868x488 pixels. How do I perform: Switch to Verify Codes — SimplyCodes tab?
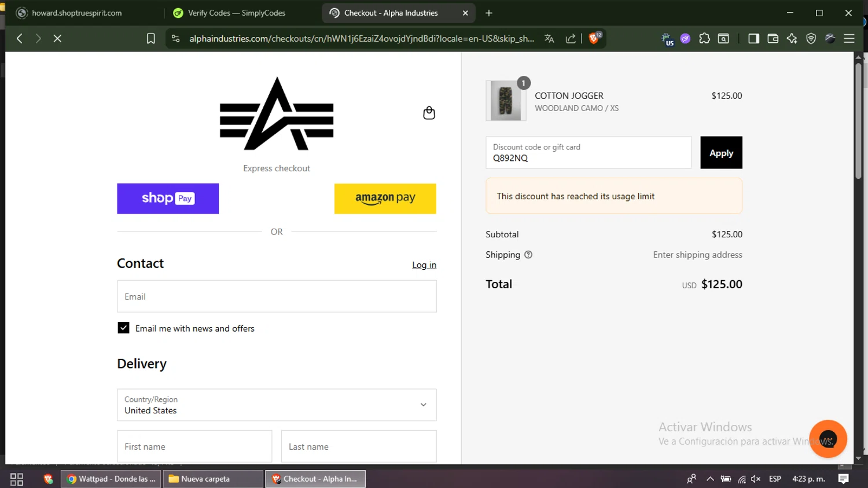click(242, 13)
